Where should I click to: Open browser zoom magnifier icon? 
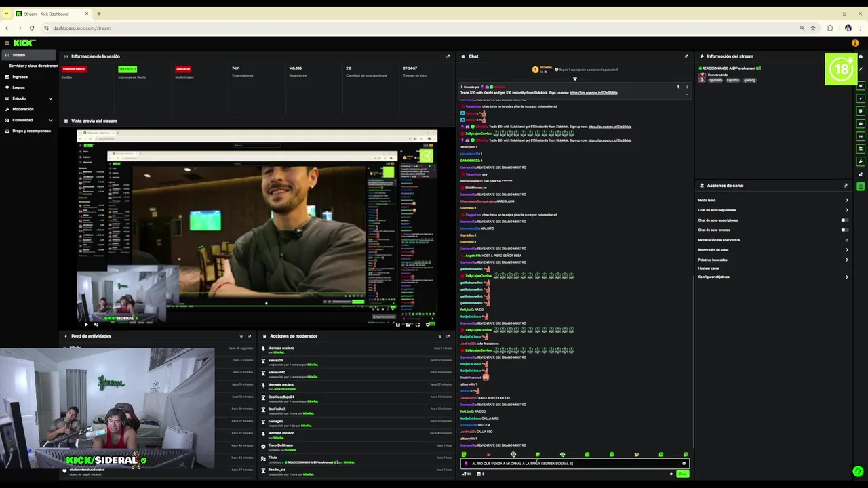pos(802,28)
